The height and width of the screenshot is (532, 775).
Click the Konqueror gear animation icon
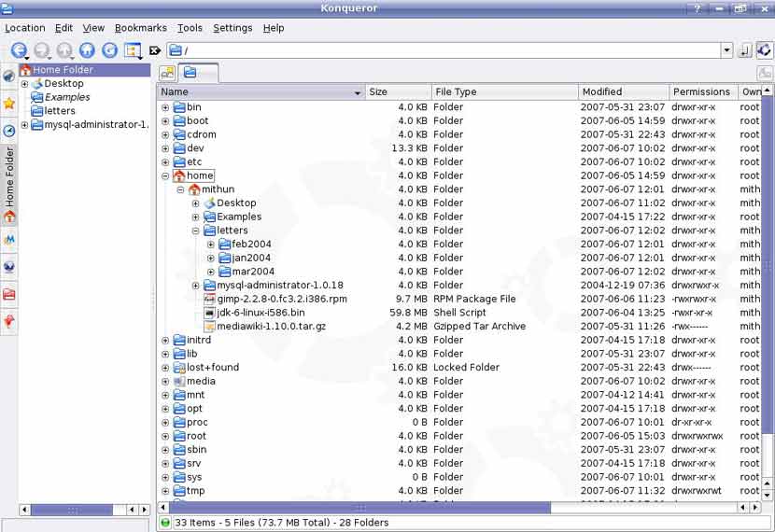click(765, 49)
